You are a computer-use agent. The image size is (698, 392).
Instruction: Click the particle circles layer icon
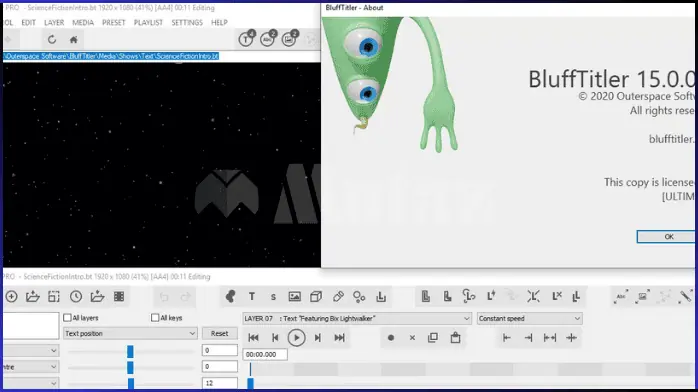(x=359, y=296)
